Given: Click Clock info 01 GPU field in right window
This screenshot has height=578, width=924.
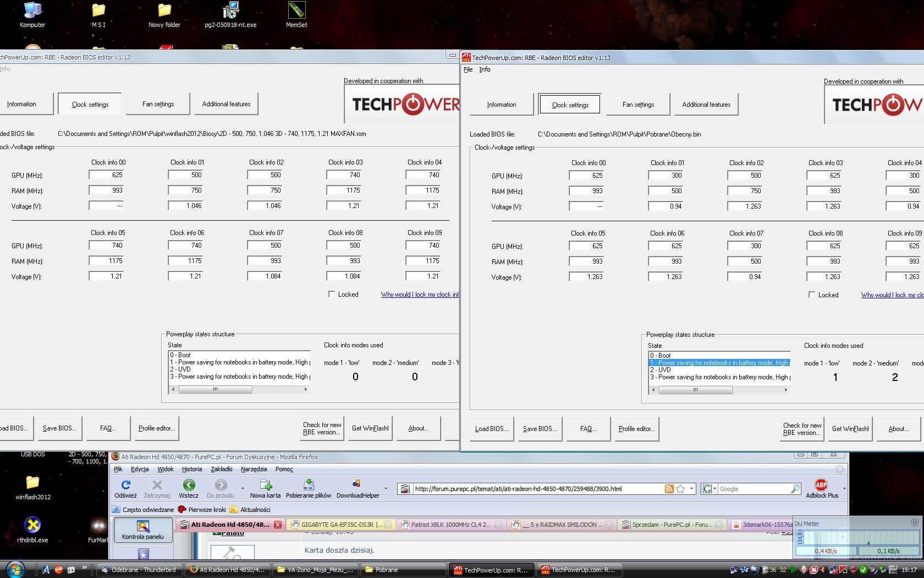Looking at the screenshot, I should point(665,176).
